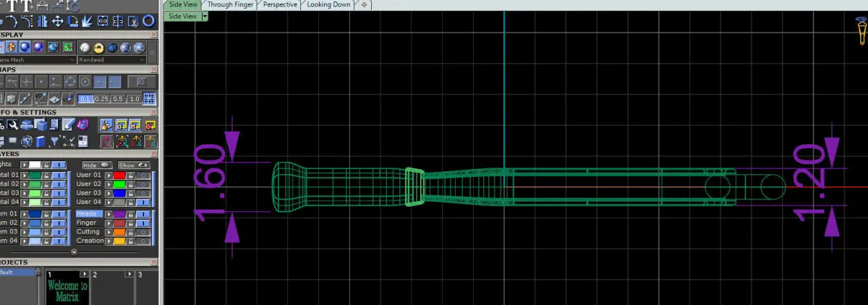The height and width of the screenshot is (305, 868).
Task: Click the green wireframe grid display icon
Action: (x=67, y=47)
